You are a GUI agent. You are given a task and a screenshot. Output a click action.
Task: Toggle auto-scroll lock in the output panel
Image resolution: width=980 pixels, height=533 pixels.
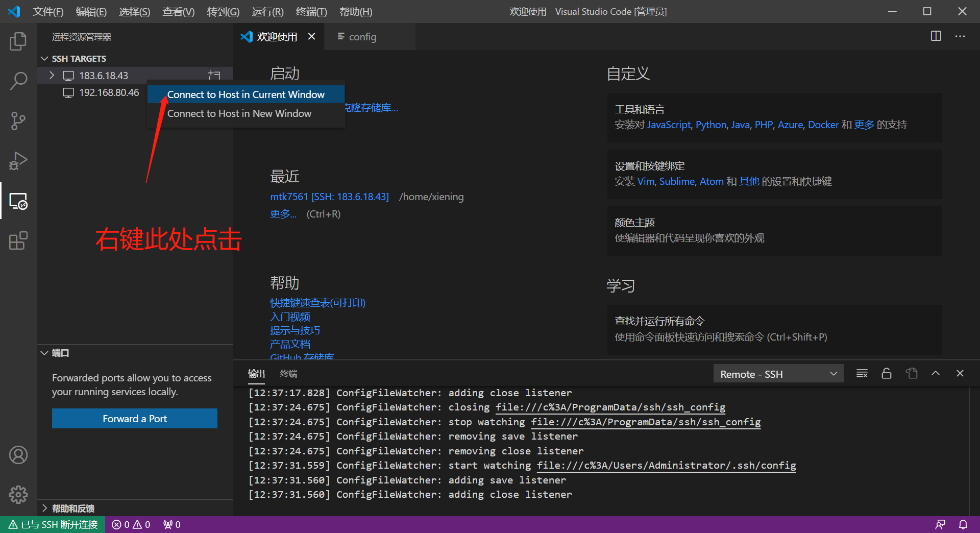[886, 373]
